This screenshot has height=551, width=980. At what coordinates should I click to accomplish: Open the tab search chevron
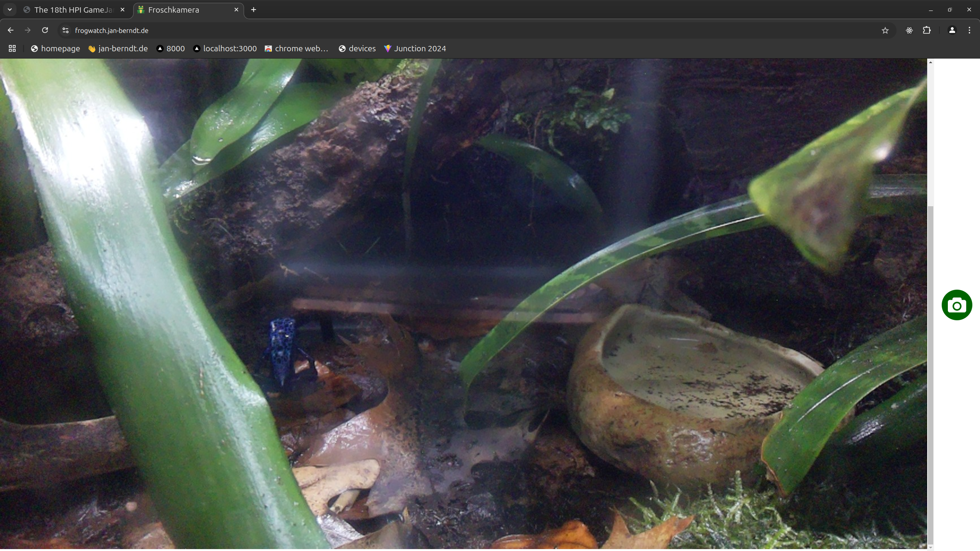click(9, 10)
